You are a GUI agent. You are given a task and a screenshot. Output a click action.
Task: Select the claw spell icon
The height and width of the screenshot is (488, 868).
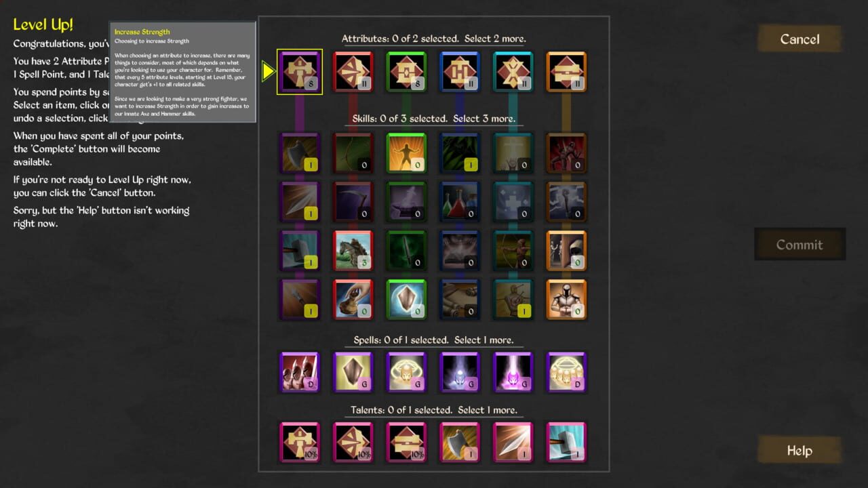click(299, 372)
